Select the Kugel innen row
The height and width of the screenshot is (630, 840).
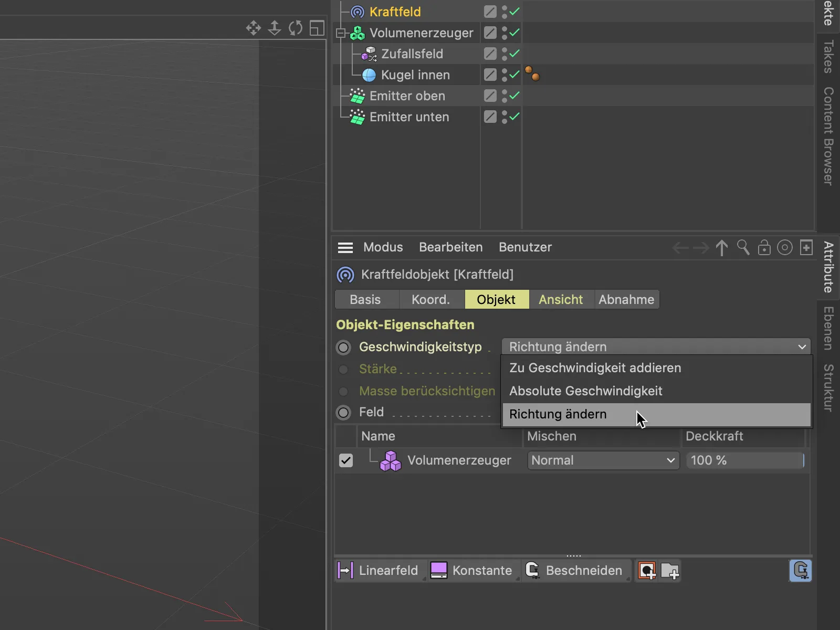click(x=415, y=75)
